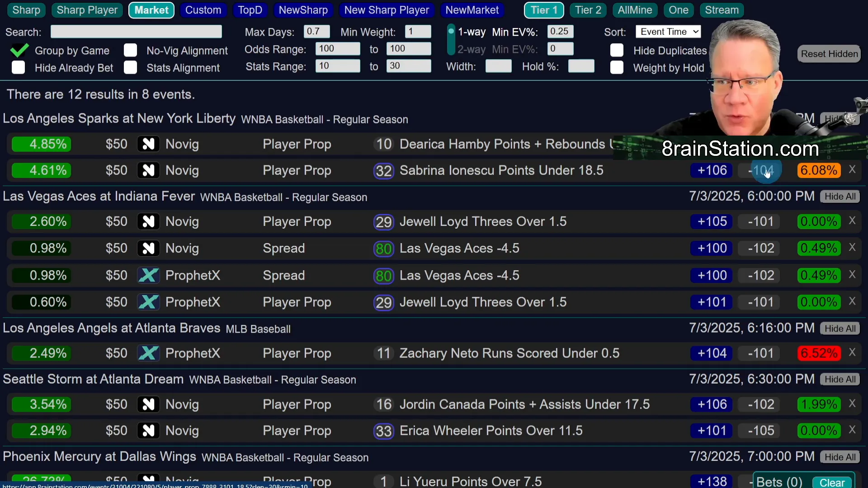Remove Jordin Canada row using X
This screenshot has height=488, width=868.
click(x=852, y=404)
